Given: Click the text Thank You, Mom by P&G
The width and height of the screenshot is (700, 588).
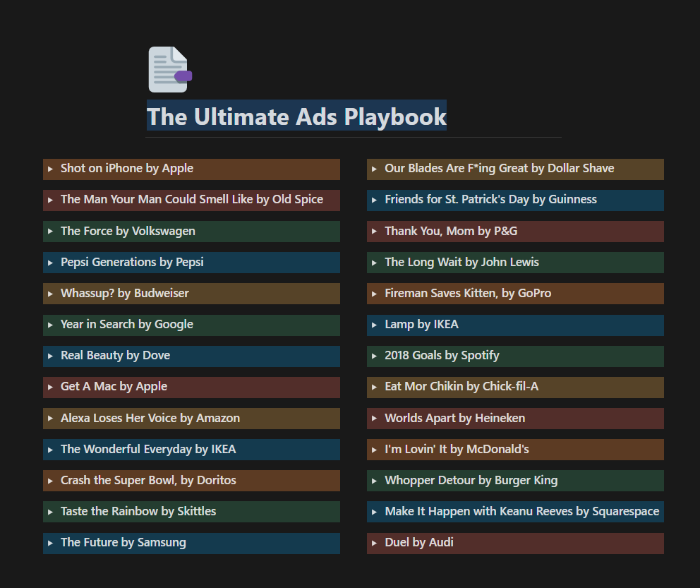Looking at the screenshot, I should pos(451,231).
